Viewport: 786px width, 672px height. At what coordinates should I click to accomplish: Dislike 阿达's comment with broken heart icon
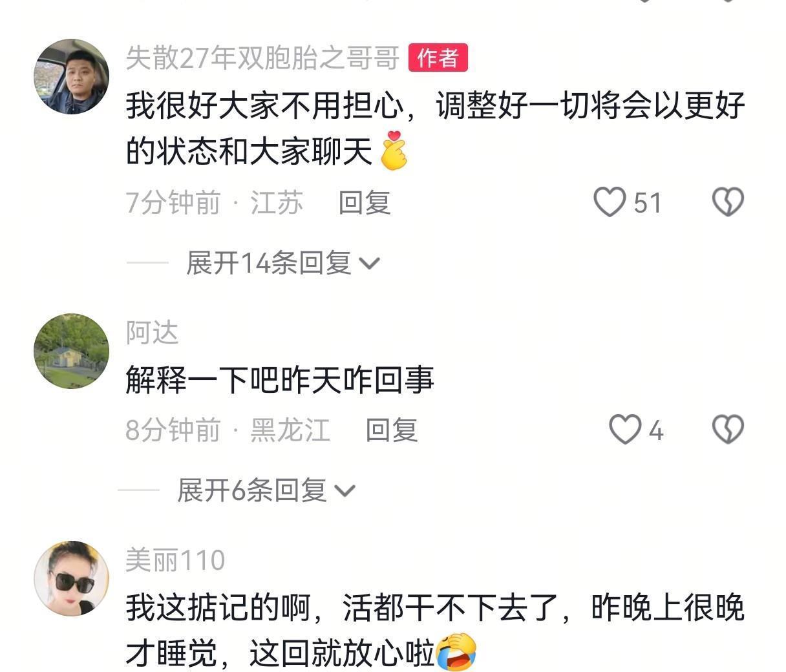728,430
